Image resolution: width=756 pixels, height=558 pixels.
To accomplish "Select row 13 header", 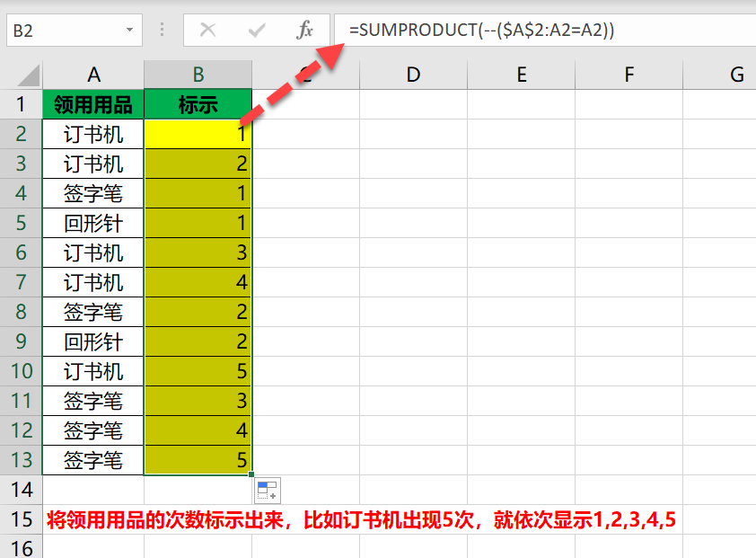I will [22, 460].
